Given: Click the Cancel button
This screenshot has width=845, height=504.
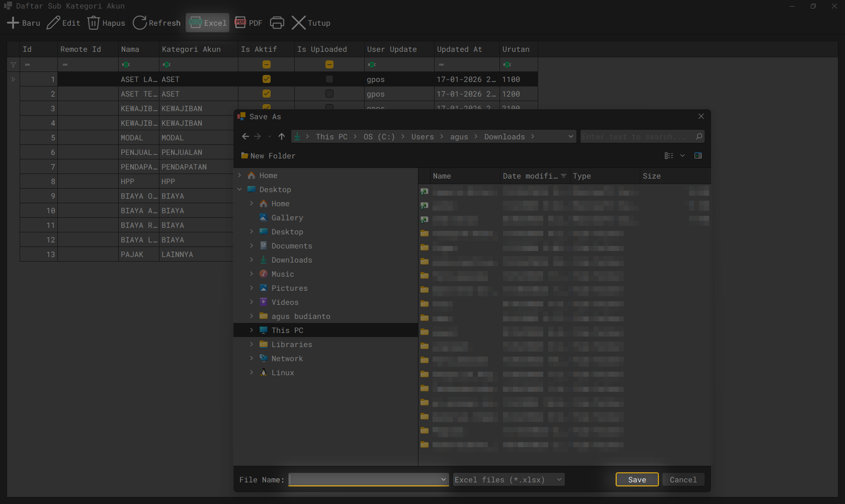Looking at the screenshot, I should tap(683, 479).
